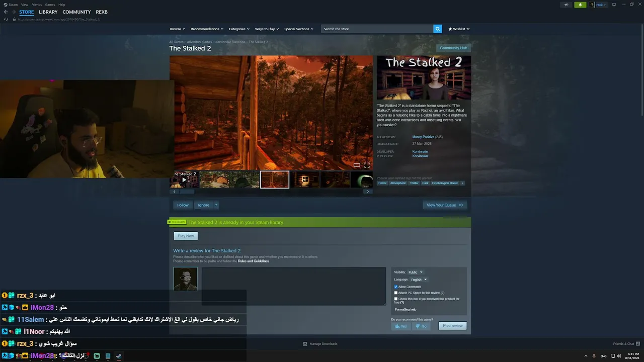The image size is (644, 362).
Task: Click the store search magnifier button
Action: [x=438, y=29]
